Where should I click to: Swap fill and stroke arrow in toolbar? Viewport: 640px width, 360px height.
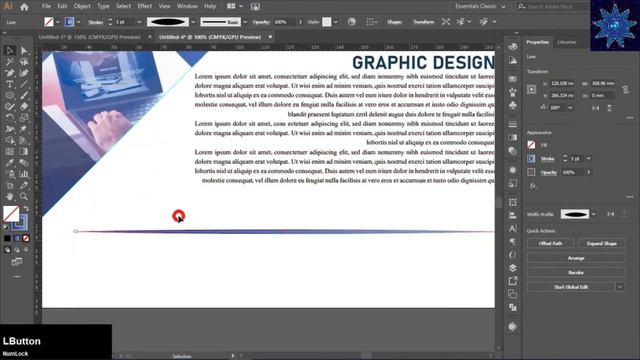click(x=27, y=208)
